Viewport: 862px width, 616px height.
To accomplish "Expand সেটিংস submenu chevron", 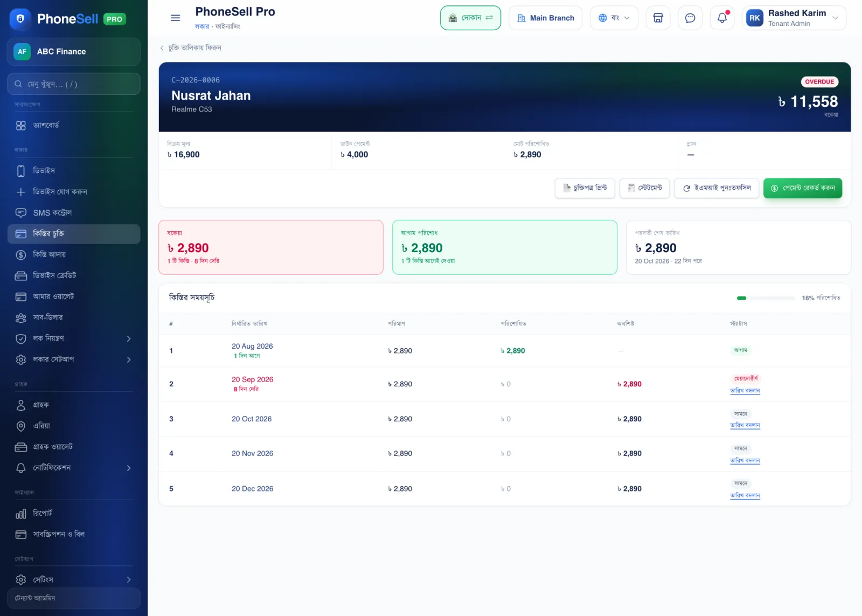I will [x=128, y=579].
